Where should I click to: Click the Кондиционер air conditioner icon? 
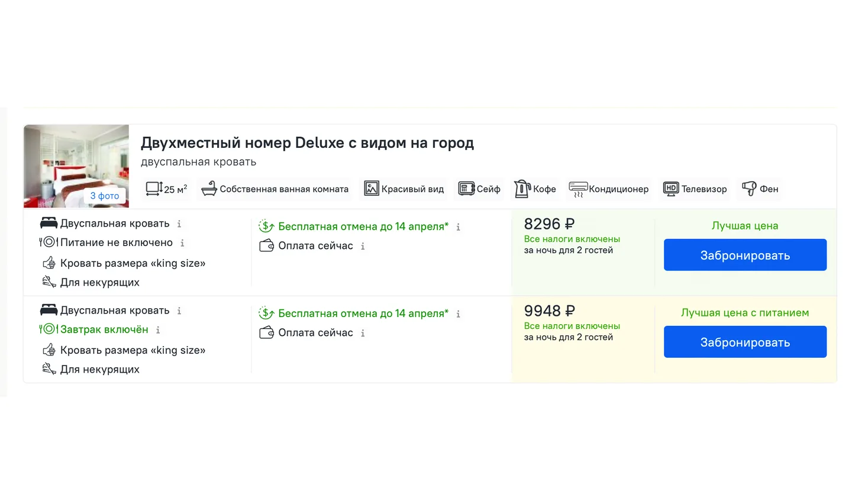click(x=577, y=189)
